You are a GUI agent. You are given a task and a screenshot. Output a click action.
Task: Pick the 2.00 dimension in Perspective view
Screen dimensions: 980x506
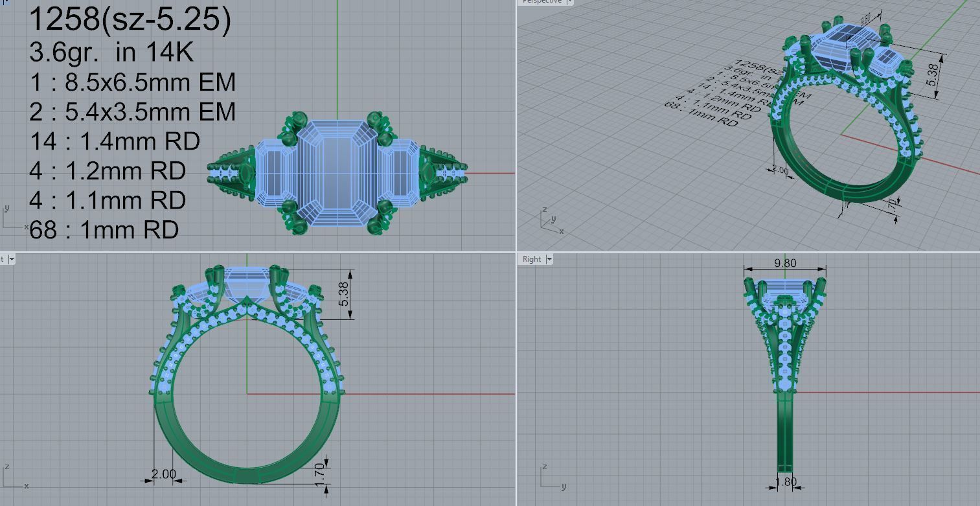tap(779, 171)
